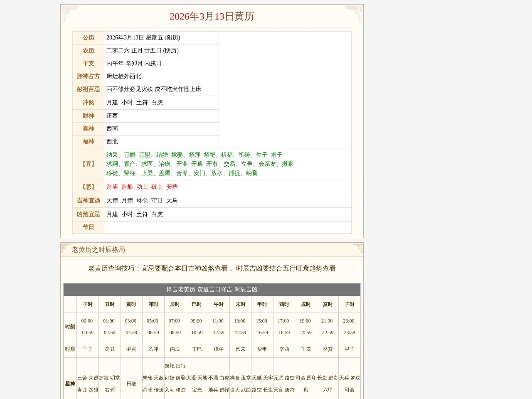
Task: Click the 破土 link in 忌 row
Action: (x=157, y=187)
